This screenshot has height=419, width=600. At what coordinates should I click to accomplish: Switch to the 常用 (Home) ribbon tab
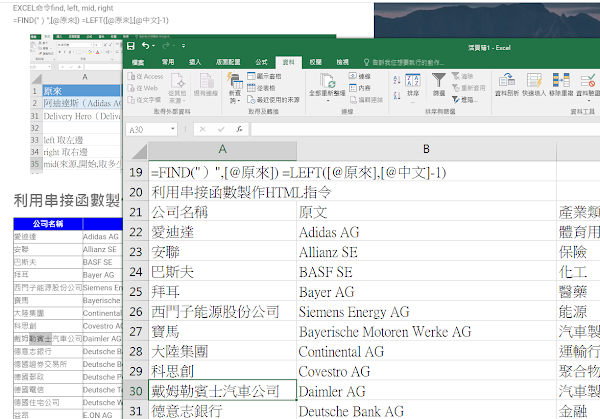(168, 62)
